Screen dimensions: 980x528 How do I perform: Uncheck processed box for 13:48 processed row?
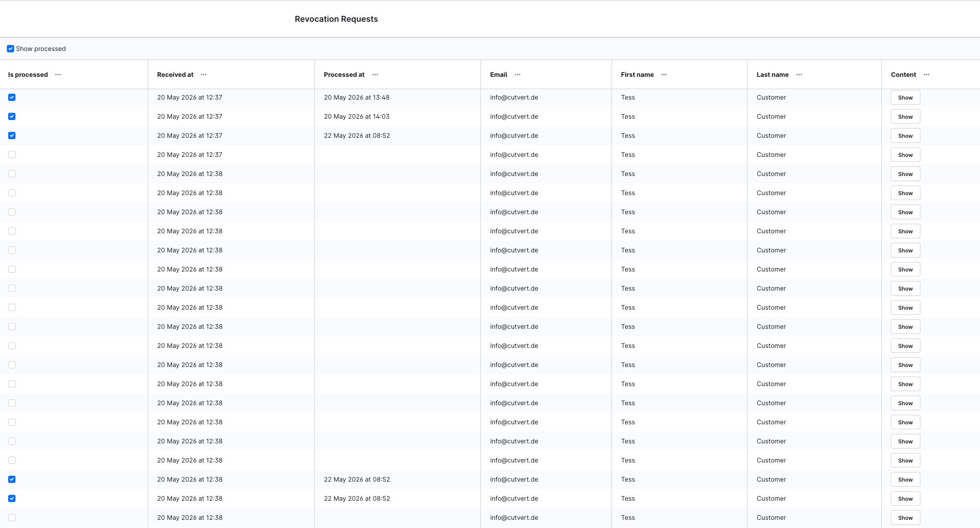tap(12, 97)
